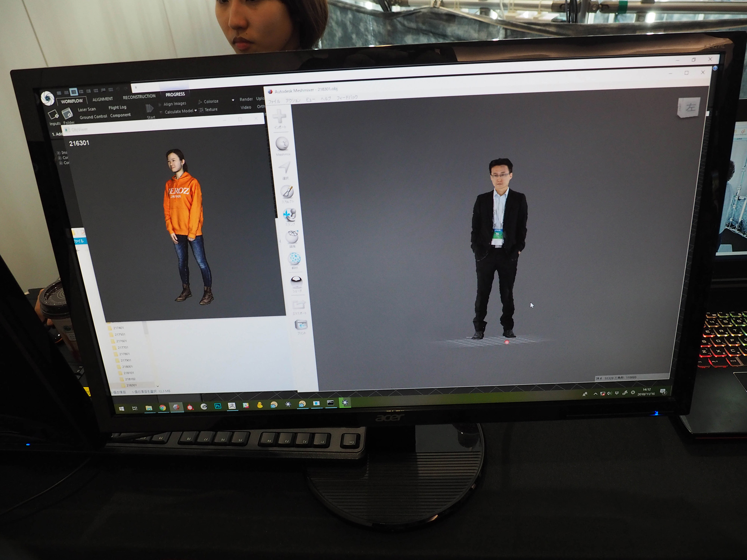Expand the dropdown arrow beside Colorize
Image resolution: width=747 pixels, height=560 pixels.
233,100
